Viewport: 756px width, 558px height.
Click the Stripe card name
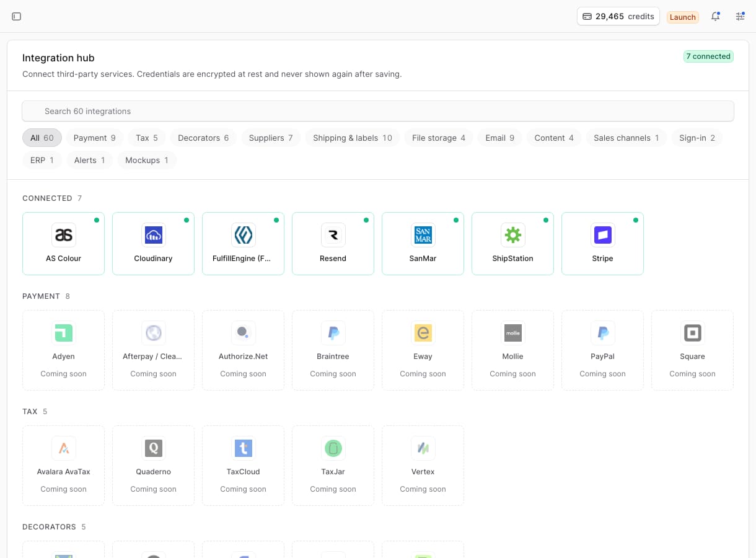point(603,259)
